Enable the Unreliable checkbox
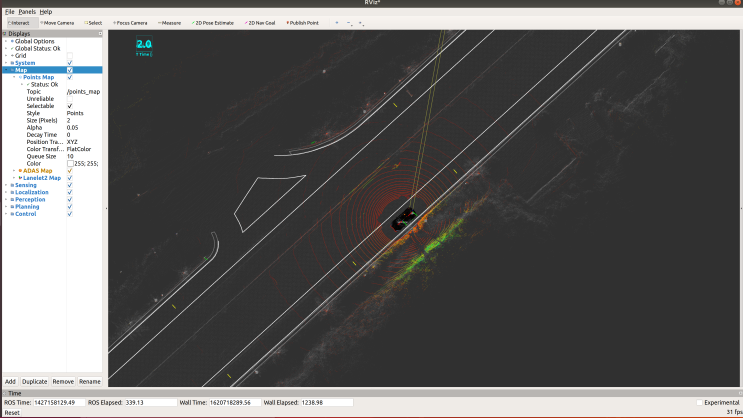Screen dimensions: 743x418 70,99
